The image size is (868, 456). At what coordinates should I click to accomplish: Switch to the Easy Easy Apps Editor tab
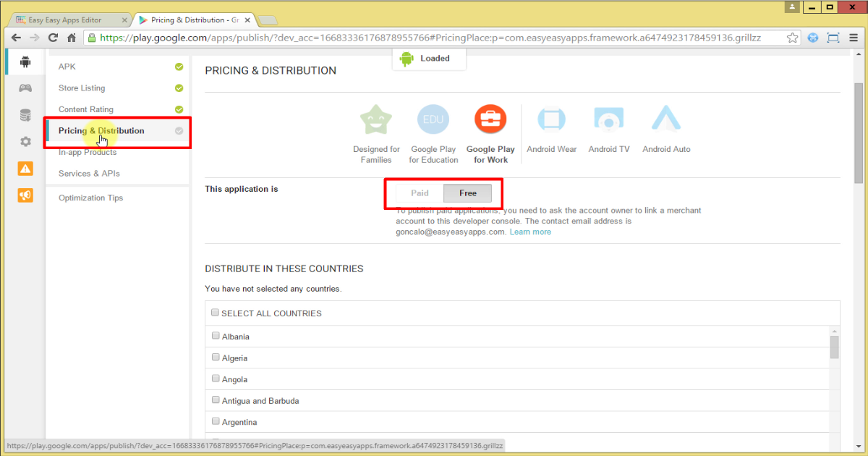tap(65, 20)
